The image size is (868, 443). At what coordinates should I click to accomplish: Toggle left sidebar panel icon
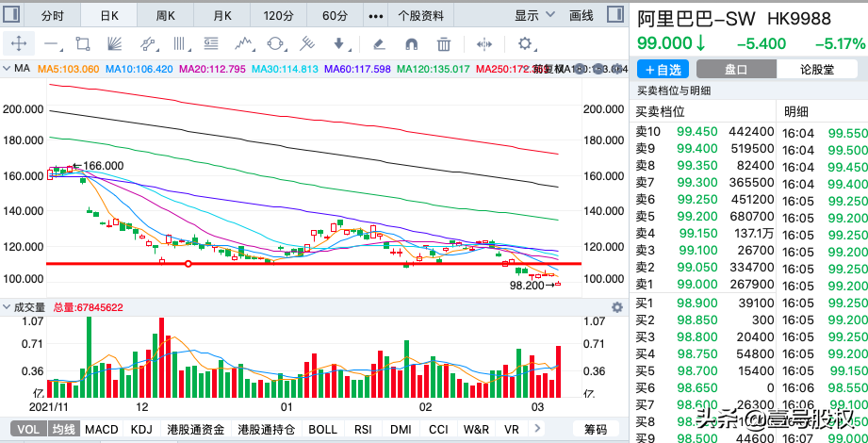coord(10,14)
